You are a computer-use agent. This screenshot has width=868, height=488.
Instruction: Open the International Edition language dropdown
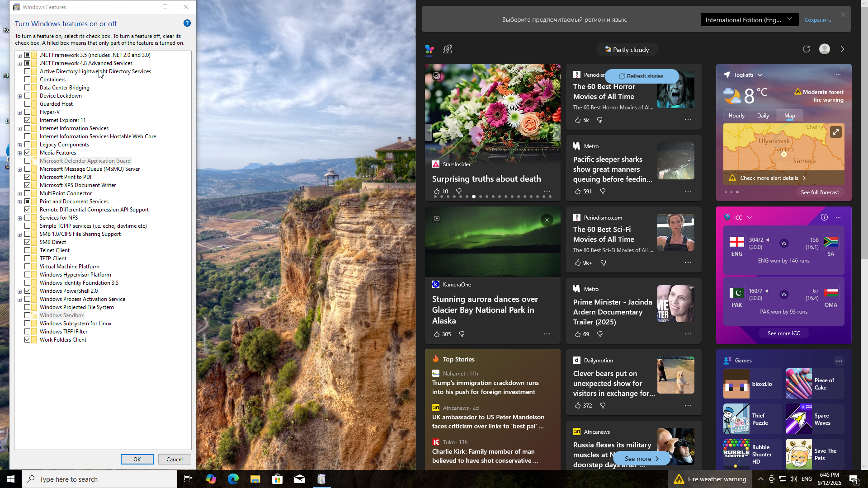(x=749, y=19)
